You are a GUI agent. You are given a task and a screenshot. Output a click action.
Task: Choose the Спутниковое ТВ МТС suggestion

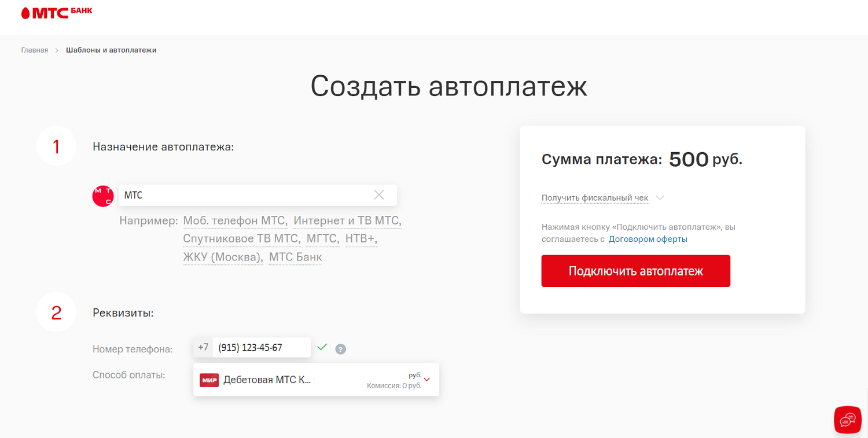pos(242,239)
